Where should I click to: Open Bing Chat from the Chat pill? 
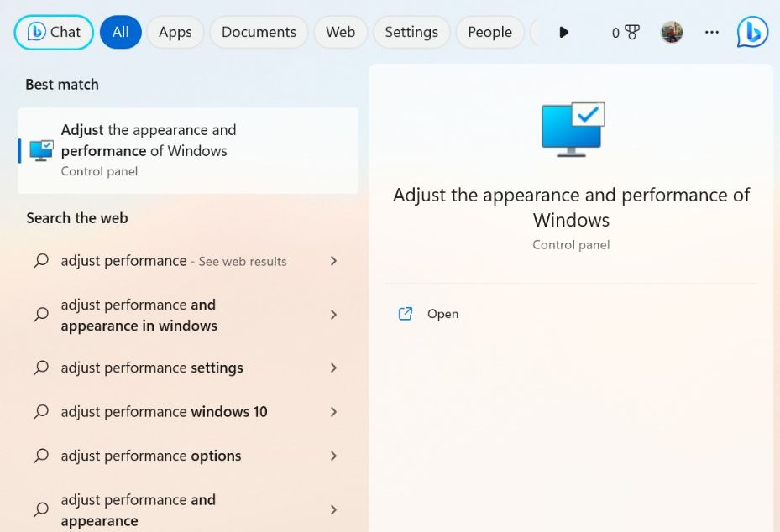pos(54,33)
